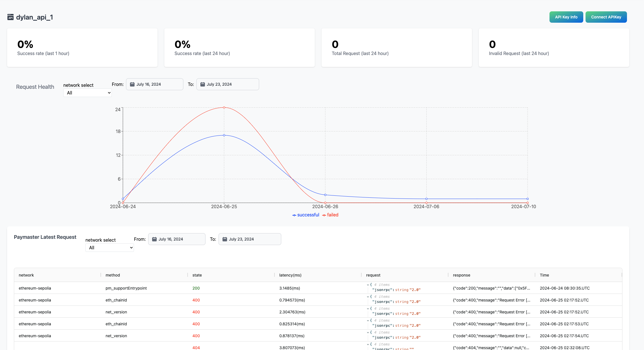The width and height of the screenshot is (644, 350).
Task: Open Paymaster From date field July 16, 2024
Action: click(x=177, y=239)
